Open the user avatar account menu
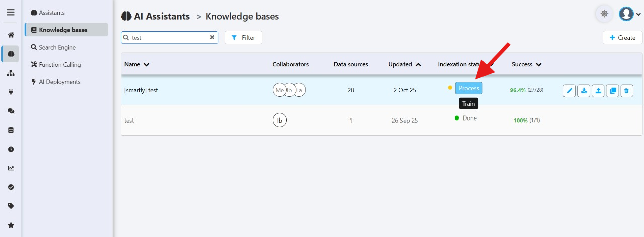This screenshot has height=237, width=644. coord(629,14)
